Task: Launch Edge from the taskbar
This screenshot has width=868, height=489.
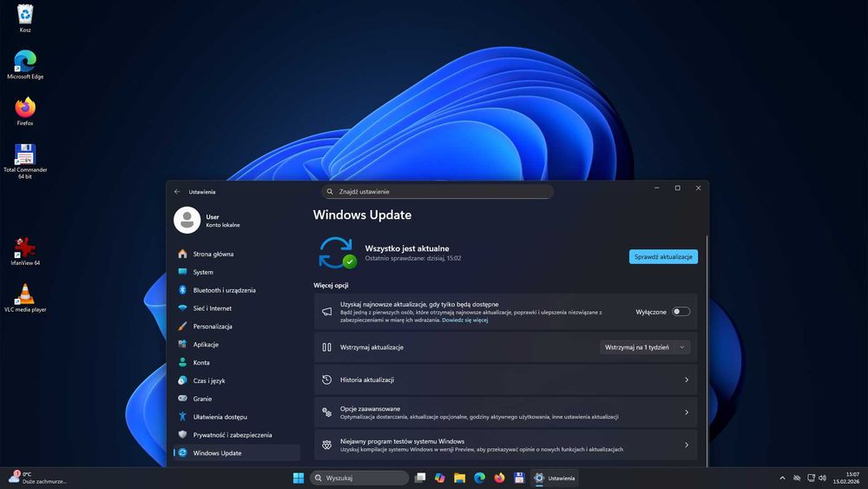Action: (x=479, y=478)
